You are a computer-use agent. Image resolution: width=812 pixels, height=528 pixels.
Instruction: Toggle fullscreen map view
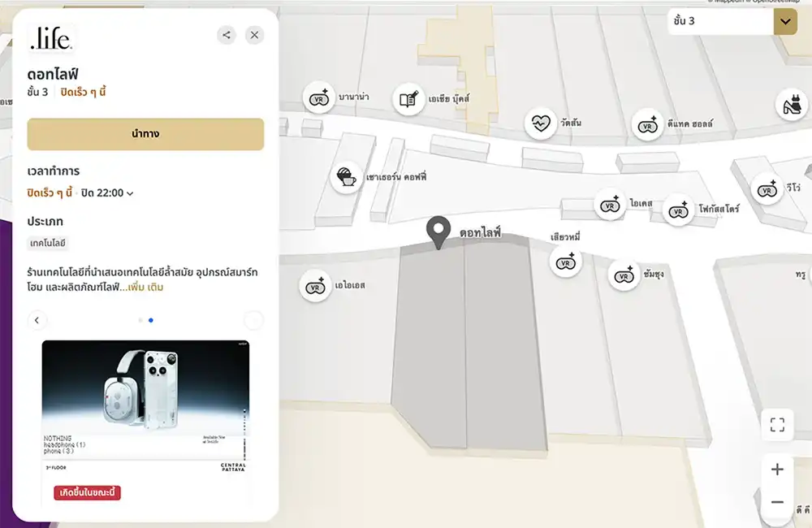[x=777, y=425]
